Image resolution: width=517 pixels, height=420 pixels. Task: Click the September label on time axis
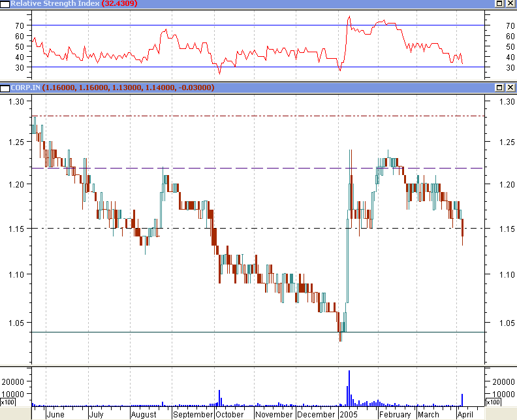point(193,414)
